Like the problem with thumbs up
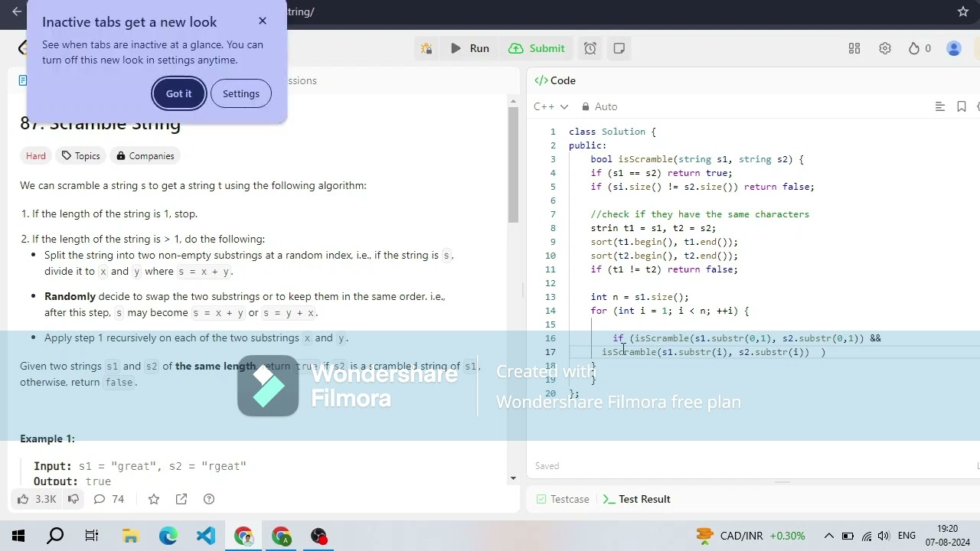Viewport: 980px width, 551px height. pos(37,499)
